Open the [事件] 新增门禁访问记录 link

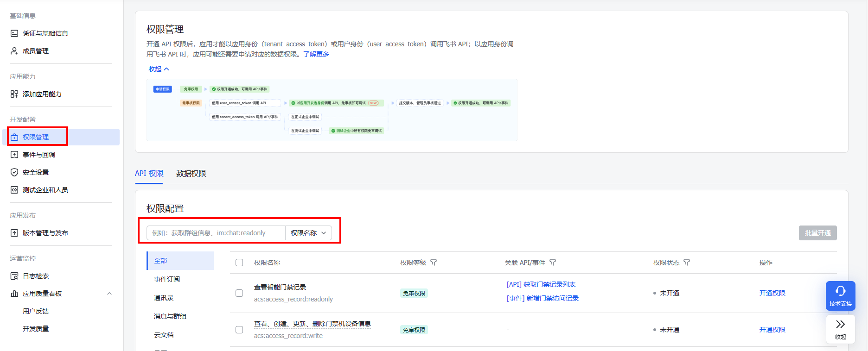(x=542, y=298)
